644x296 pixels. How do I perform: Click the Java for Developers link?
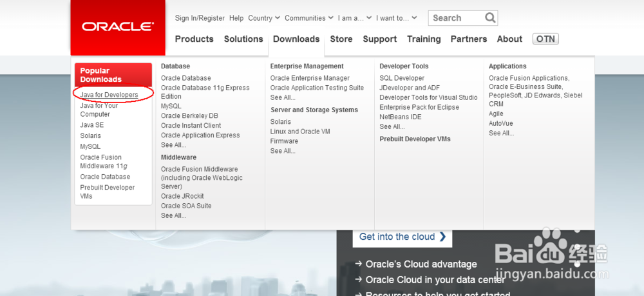click(109, 95)
